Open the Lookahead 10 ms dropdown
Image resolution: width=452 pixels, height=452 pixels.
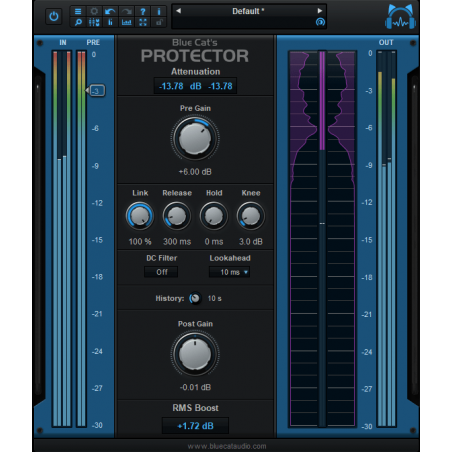pos(230,272)
